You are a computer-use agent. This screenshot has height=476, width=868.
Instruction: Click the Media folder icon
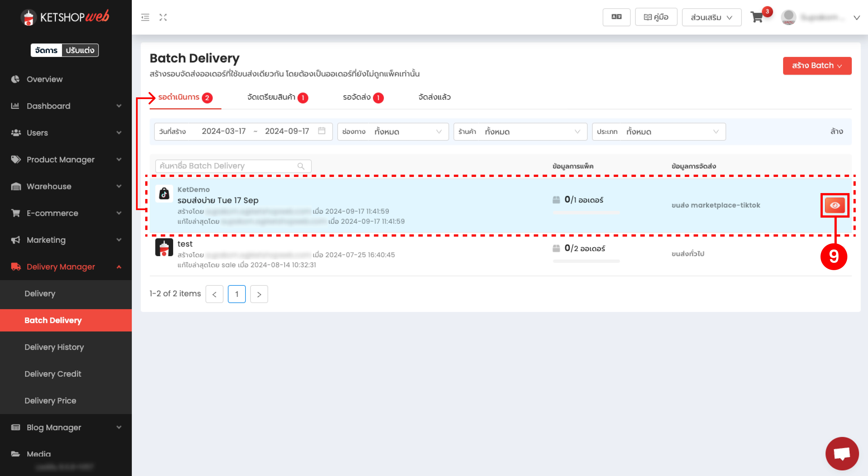coord(15,454)
